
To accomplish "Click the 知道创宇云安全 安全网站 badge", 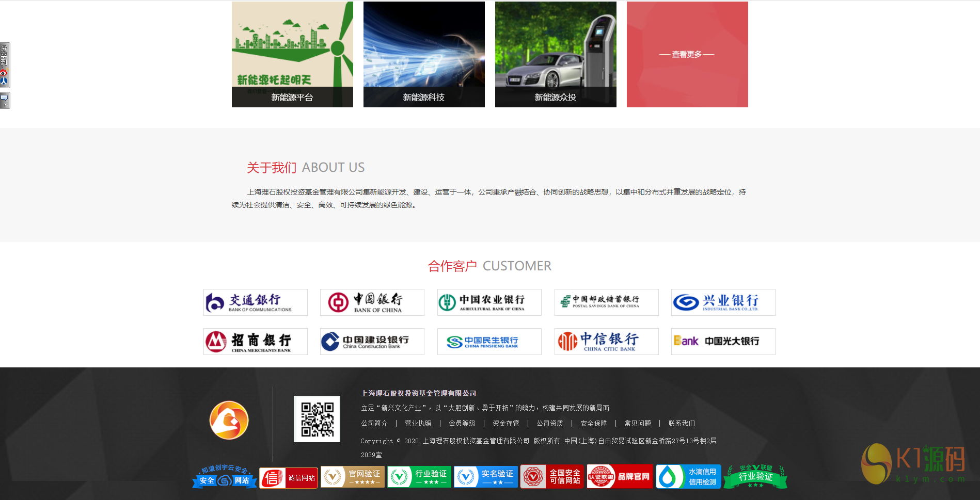I will tap(225, 477).
